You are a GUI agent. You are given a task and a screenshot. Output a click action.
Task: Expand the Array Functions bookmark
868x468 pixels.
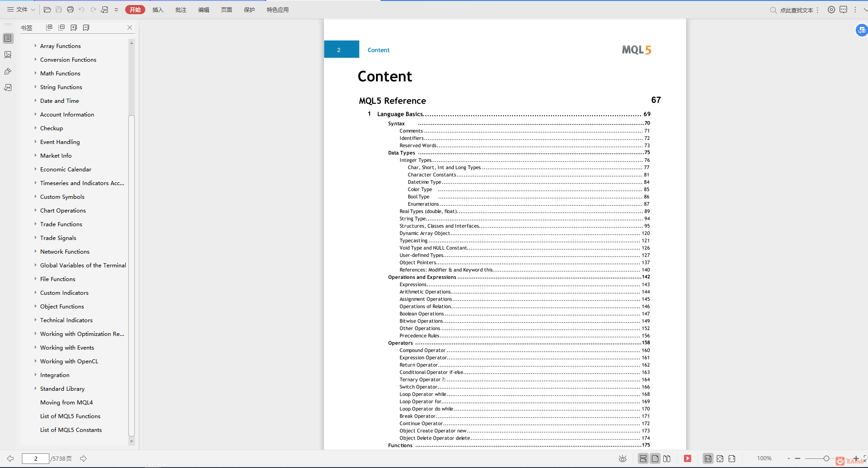[35, 46]
